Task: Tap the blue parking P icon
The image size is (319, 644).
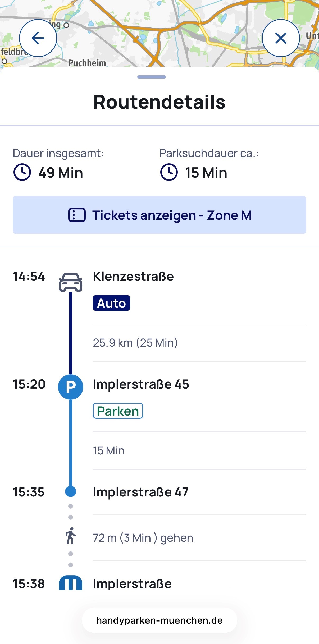Action: [x=71, y=387]
